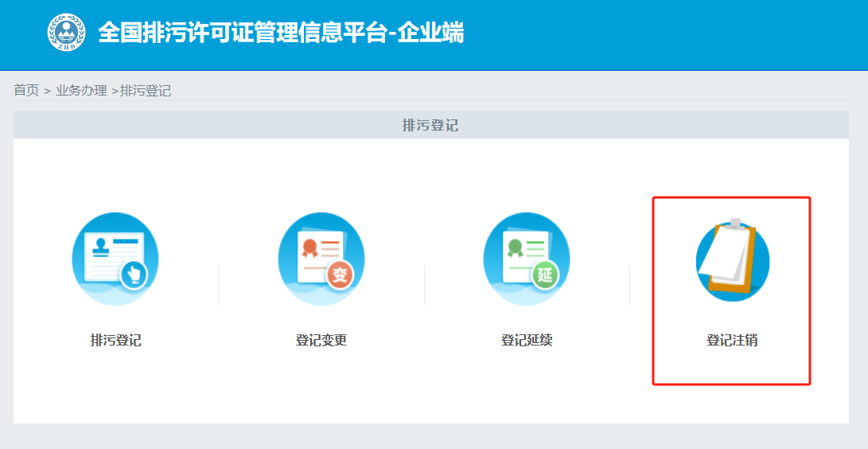The height and width of the screenshot is (449, 868).
Task: Click the orange 变 badge
Action: [341, 275]
